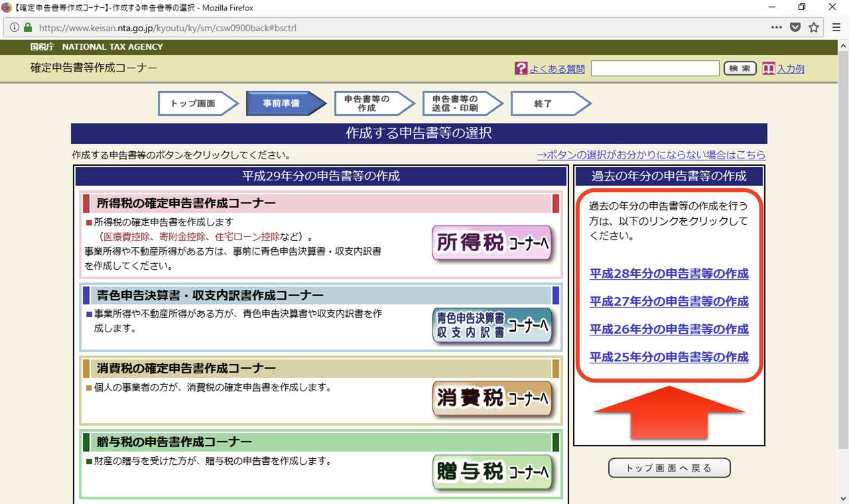Open 平成25年分の申告書等の作成 link

click(x=669, y=357)
